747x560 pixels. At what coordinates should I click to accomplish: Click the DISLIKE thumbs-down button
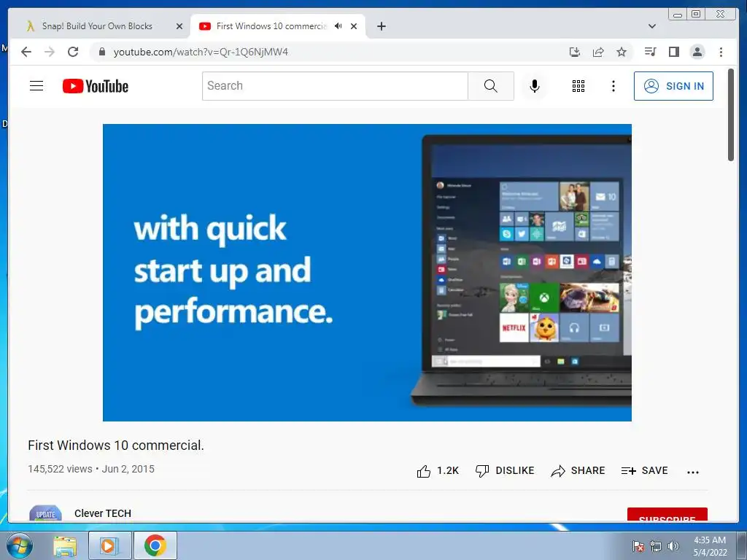(x=505, y=471)
